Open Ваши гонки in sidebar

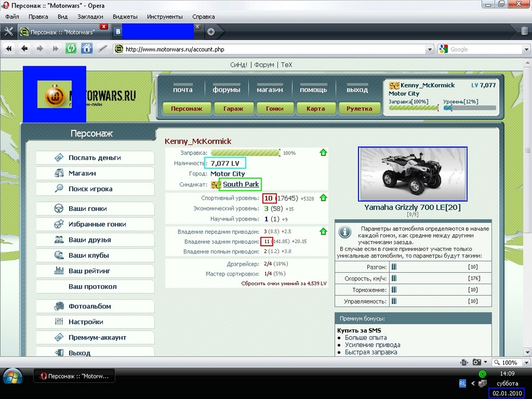click(96, 209)
